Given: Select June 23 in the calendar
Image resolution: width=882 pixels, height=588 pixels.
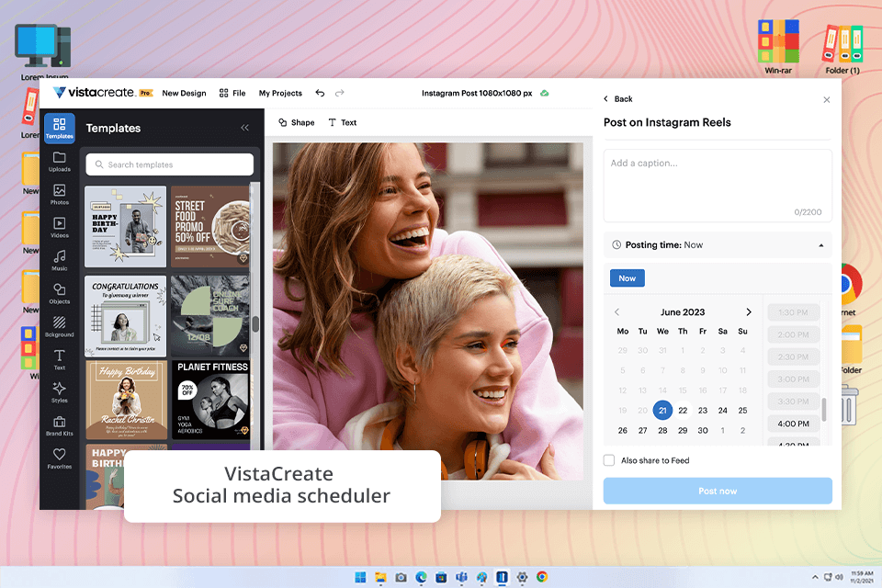Looking at the screenshot, I should coord(703,410).
